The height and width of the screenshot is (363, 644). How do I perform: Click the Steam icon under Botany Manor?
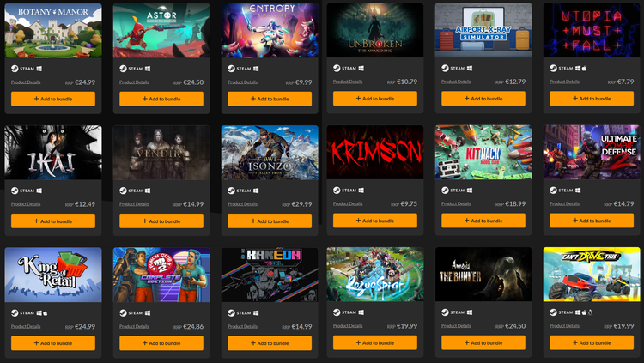tap(15, 69)
